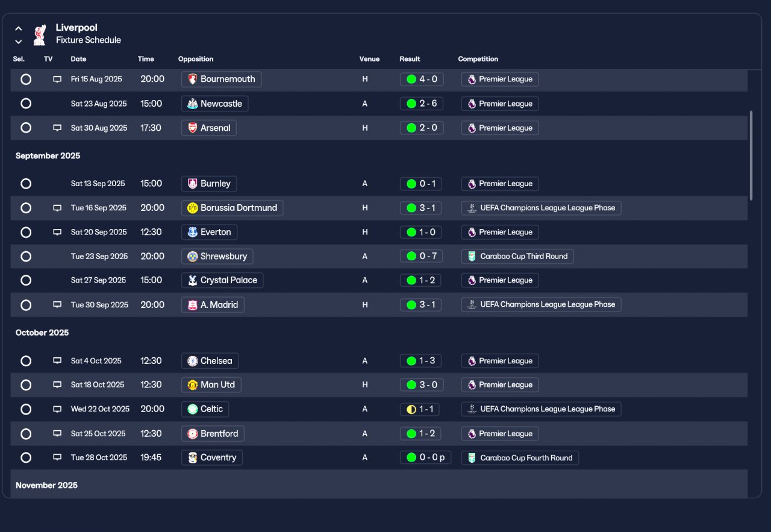Open the Celtic opposition team

205,409
